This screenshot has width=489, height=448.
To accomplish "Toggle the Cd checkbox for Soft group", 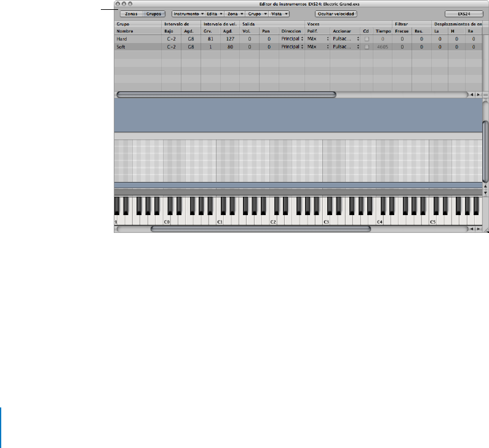I will [x=367, y=47].
